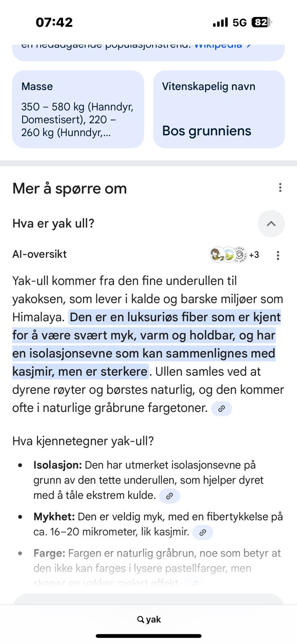Tap the first source favicon in AI-oversikt
The height and width of the screenshot is (644, 297).
coord(217,255)
